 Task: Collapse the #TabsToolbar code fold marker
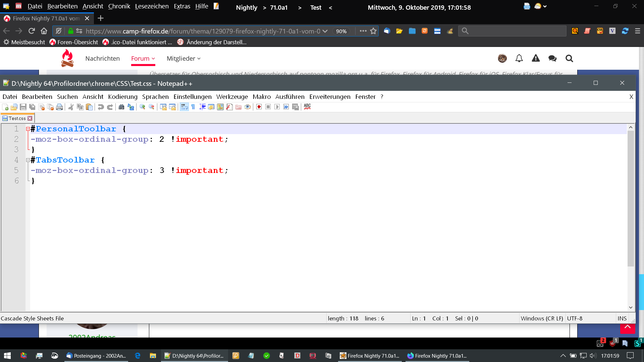28,160
